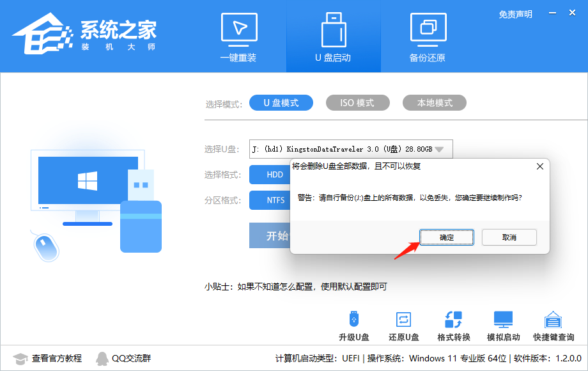
Task: Enable 本地模式
Action: coord(434,102)
